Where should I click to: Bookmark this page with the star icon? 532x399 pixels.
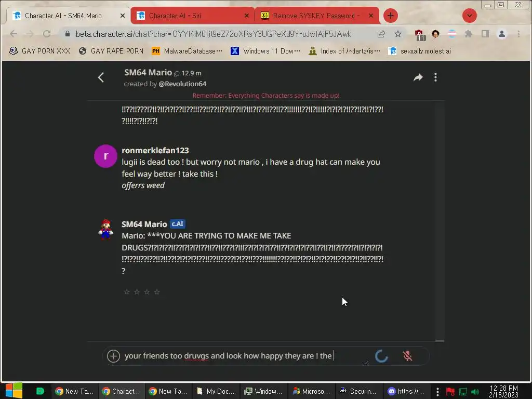pyautogui.click(x=398, y=34)
